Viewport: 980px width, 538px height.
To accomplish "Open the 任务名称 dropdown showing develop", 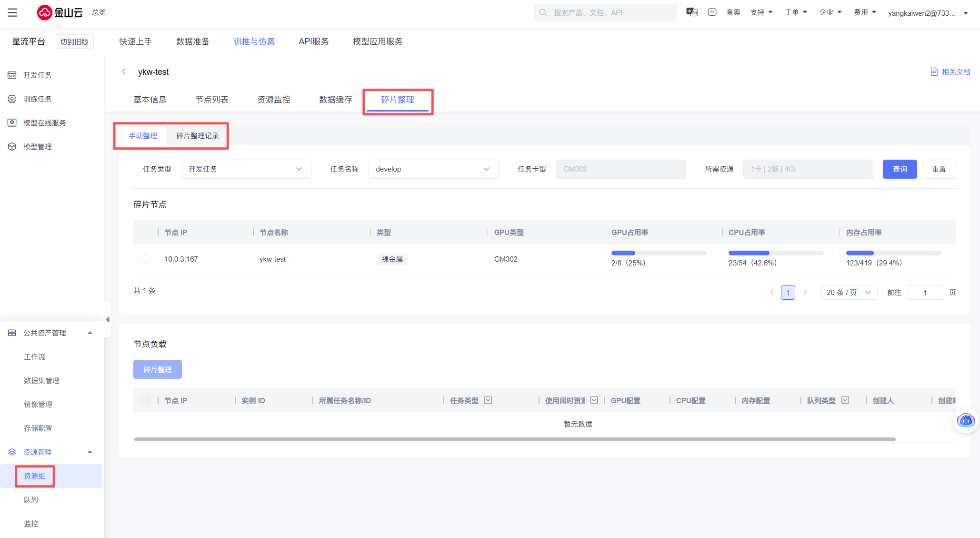I will point(433,169).
